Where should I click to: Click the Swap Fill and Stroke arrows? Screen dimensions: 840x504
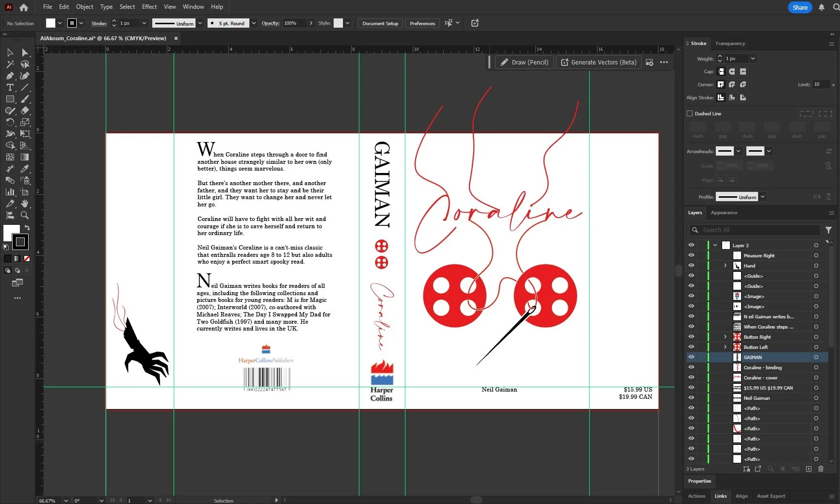tap(27, 227)
